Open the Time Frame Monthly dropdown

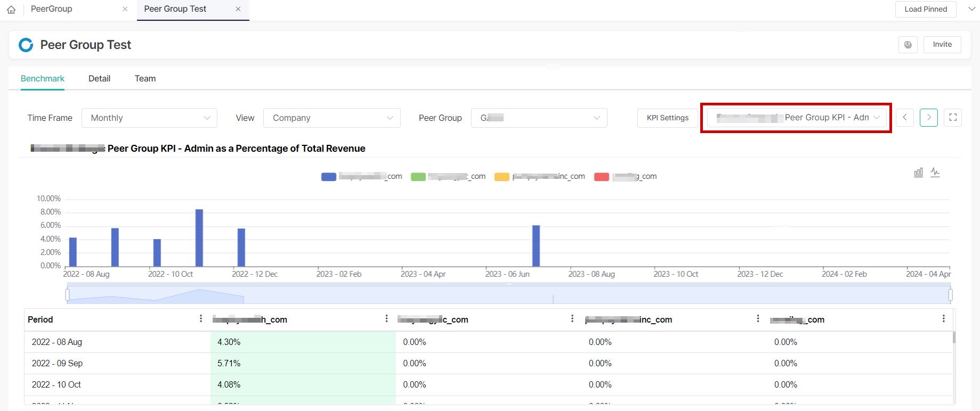(149, 118)
